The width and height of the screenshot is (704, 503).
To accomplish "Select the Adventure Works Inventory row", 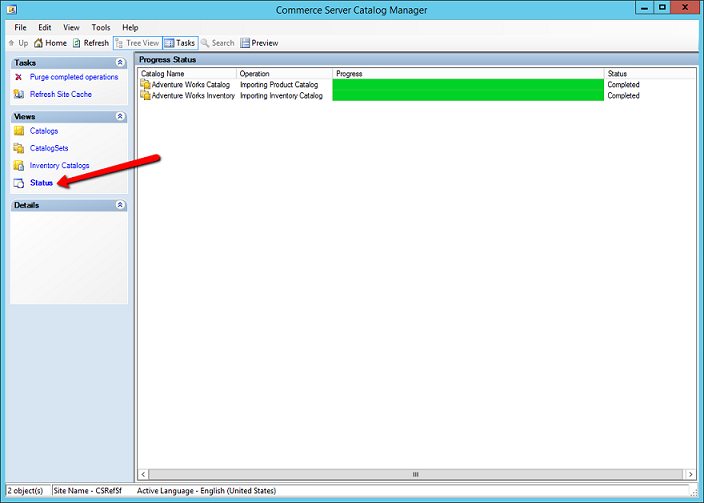I will coord(192,96).
